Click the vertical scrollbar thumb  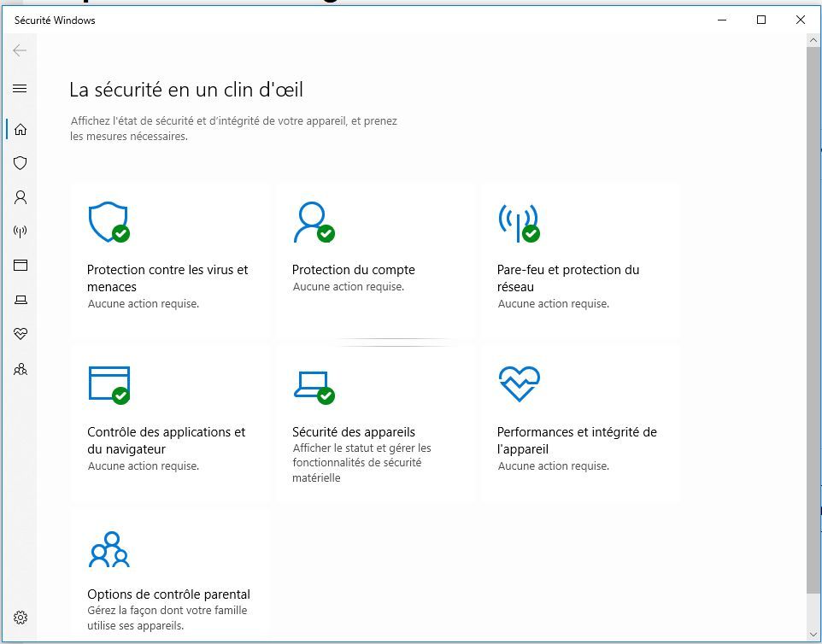pos(813,319)
